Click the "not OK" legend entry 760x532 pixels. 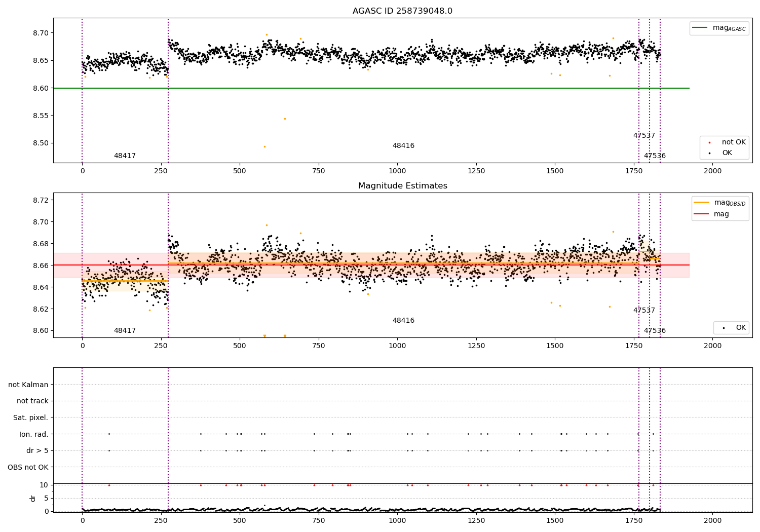coord(728,142)
